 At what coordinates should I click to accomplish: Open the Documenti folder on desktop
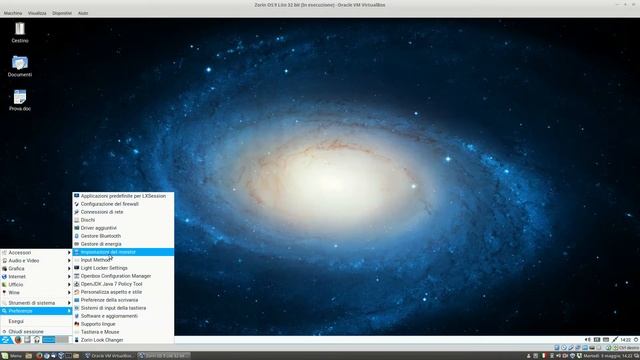point(20,66)
